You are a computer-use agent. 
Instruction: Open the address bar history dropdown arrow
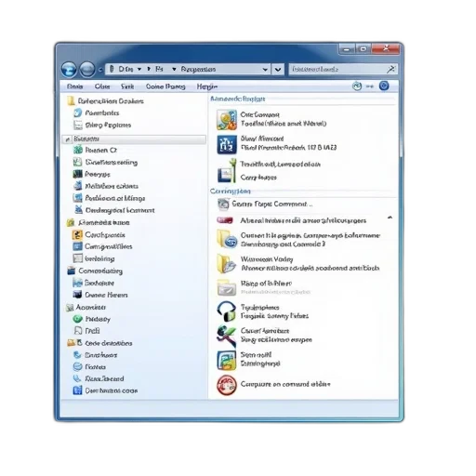[x=265, y=70]
